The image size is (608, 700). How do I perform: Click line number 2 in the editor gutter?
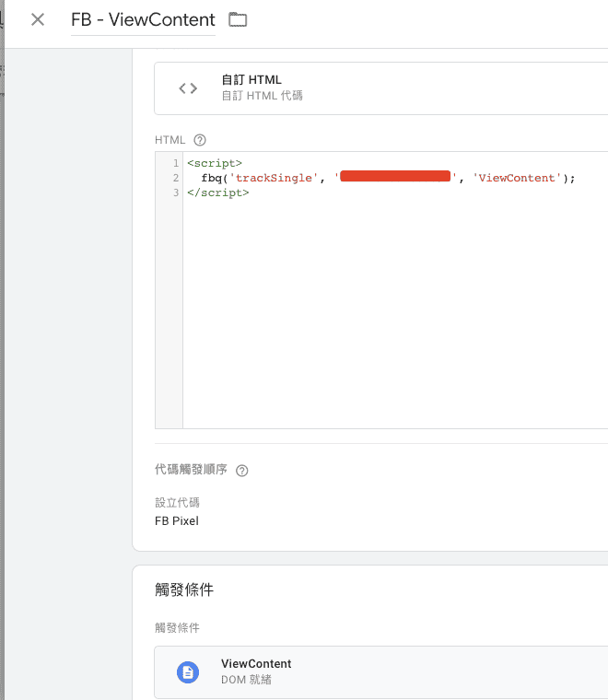coord(174,178)
